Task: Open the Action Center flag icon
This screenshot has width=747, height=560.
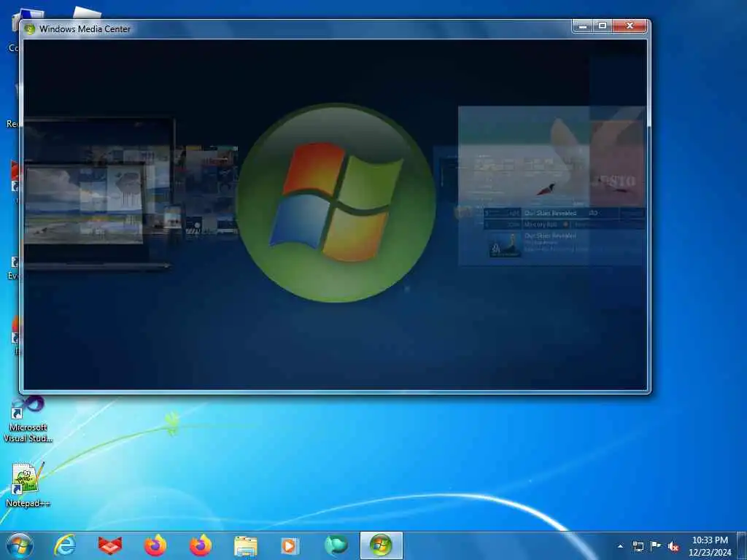Action: click(x=656, y=546)
